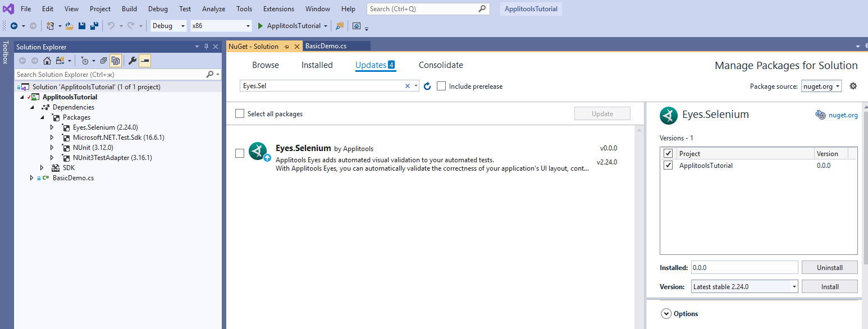Toggle the Project header checkbox

[668, 153]
